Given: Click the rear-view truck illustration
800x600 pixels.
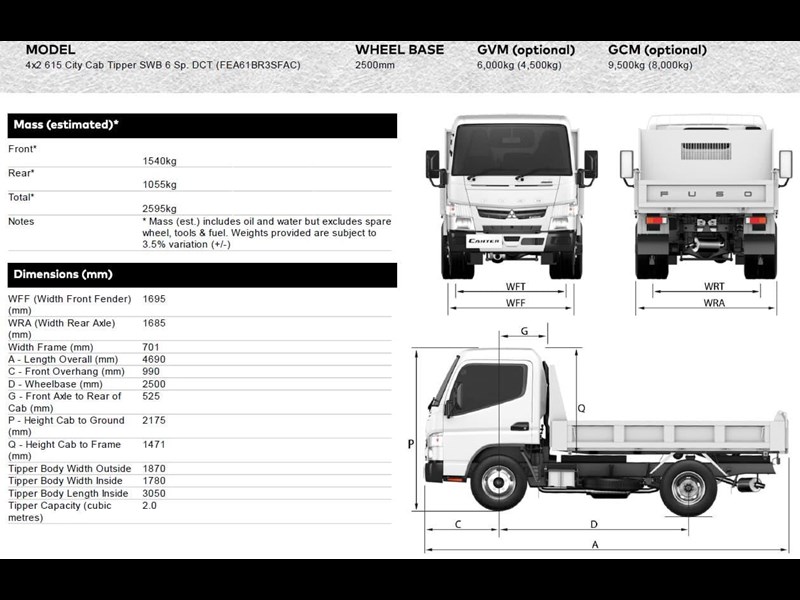Looking at the screenshot, I should (x=706, y=197).
